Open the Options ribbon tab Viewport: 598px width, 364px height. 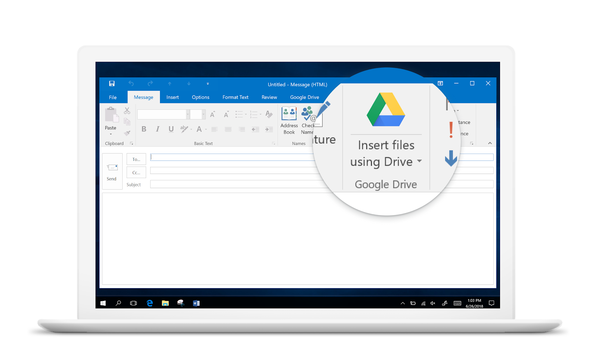point(201,97)
